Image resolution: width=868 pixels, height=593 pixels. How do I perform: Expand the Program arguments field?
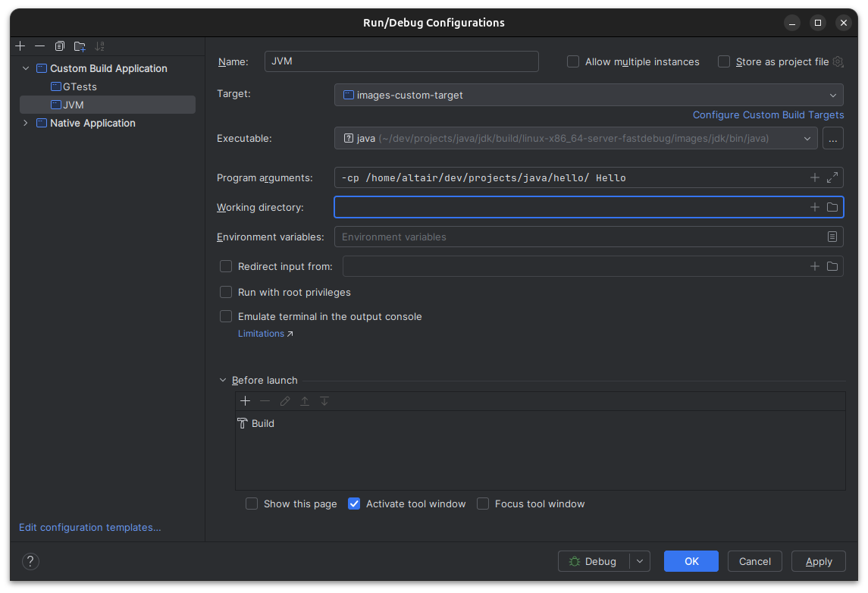point(832,177)
